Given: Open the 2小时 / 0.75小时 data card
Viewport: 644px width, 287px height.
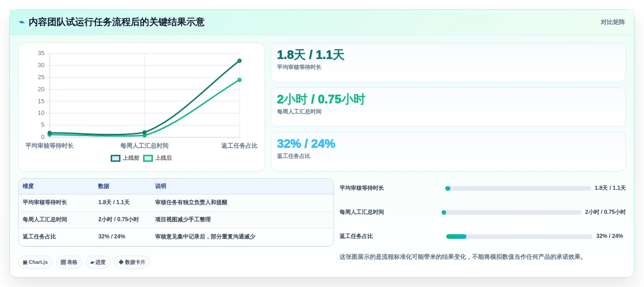Looking at the screenshot, I should tap(448, 107).
